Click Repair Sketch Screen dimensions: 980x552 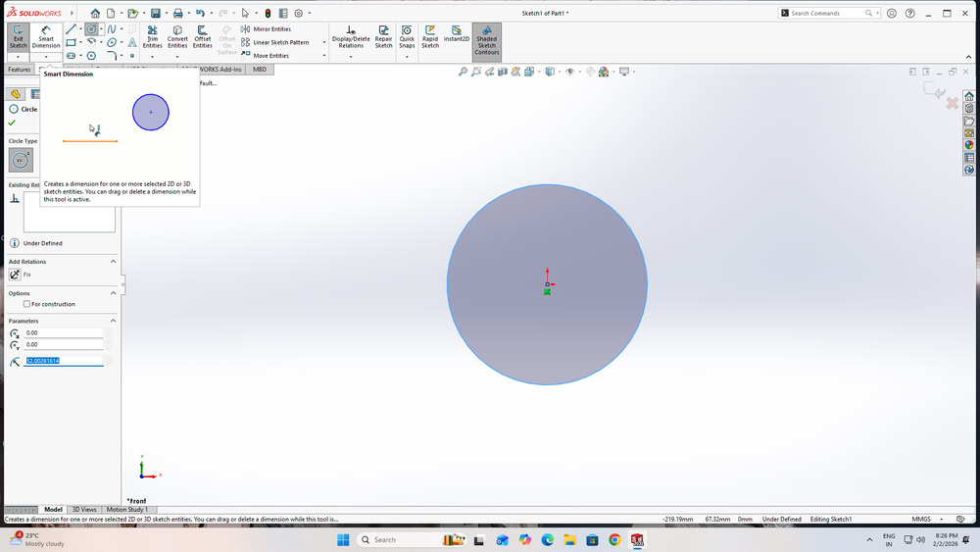click(383, 37)
